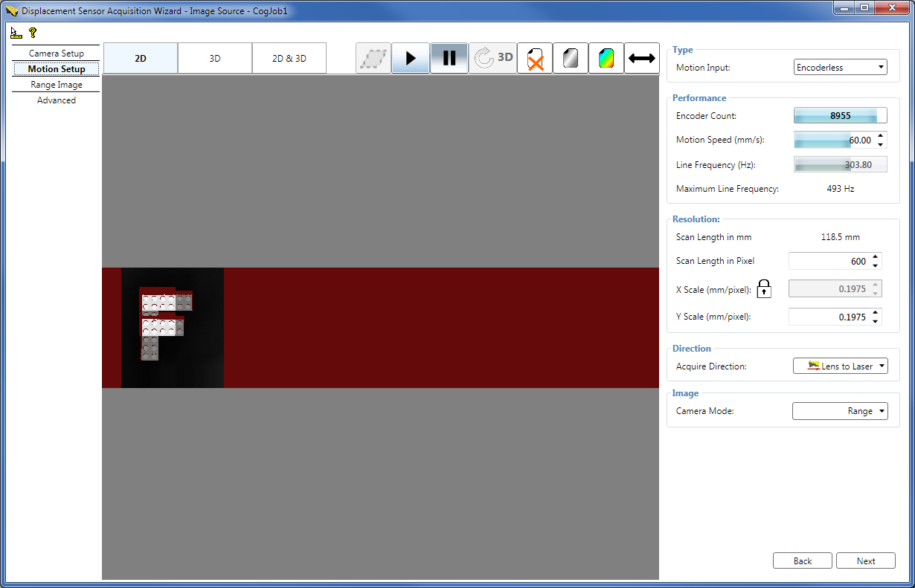This screenshot has height=588, width=915.
Task: Enable the color palette display icon
Action: 606,57
